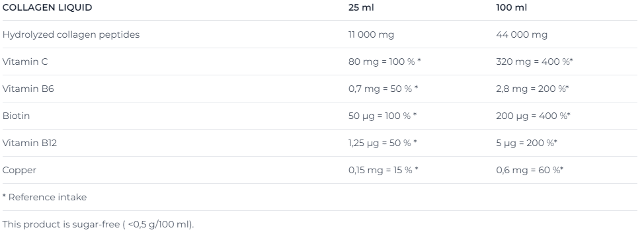Select the Vitamin C row label

(x=25, y=61)
